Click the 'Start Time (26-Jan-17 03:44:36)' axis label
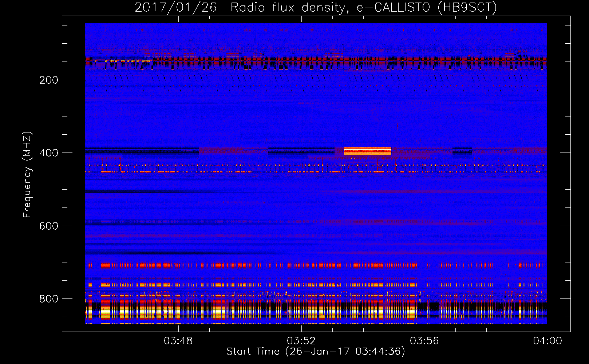Screen dimensions: 589x364 click(316, 352)
